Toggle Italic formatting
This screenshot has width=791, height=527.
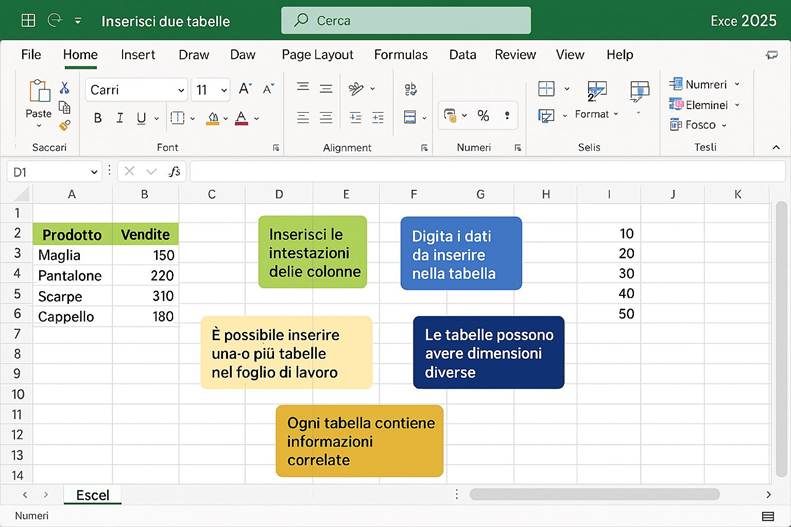120,118
